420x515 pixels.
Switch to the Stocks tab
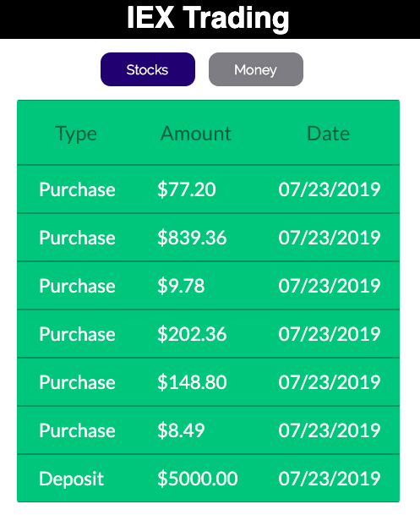pyautogui.click(x=148, y=69)
